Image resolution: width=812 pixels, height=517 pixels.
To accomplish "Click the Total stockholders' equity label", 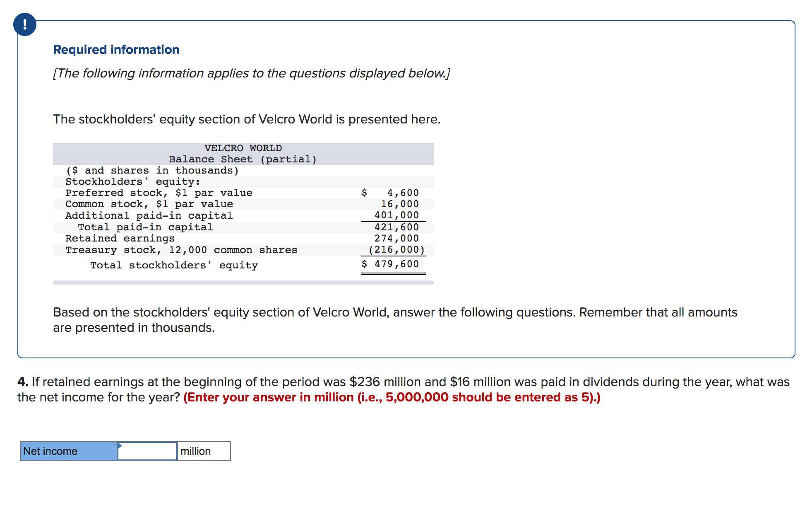I will 174,265.
